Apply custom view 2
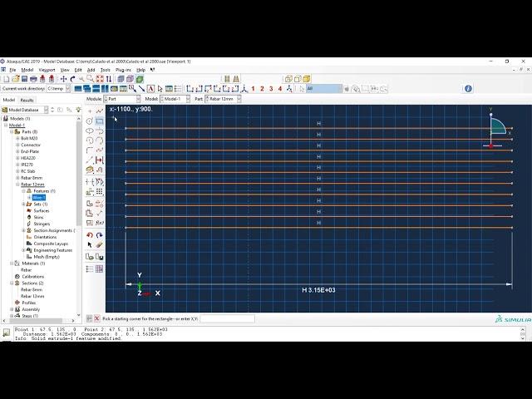532x399 pixels. coord(262,89)
